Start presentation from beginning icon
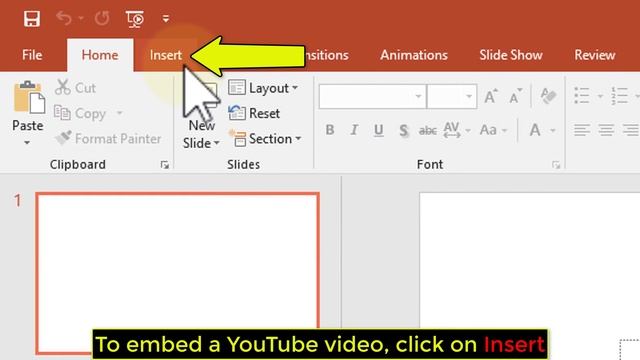The width and height of the screenshot is (640, 360). [135, 19]
